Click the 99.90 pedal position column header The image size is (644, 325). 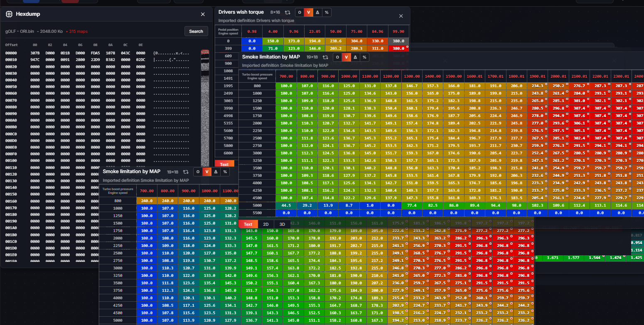pyautogui.click(x=398, y=31)
